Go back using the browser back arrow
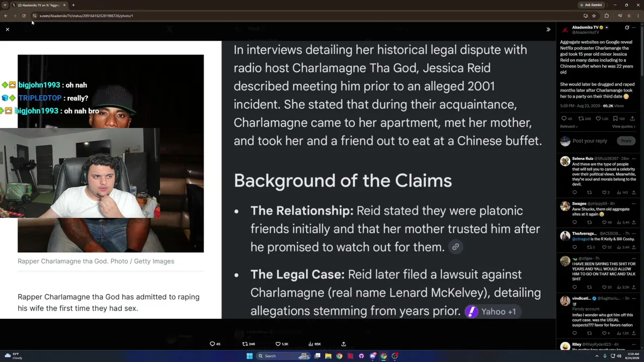Screen dimensions: 644x362 [6, 16]
